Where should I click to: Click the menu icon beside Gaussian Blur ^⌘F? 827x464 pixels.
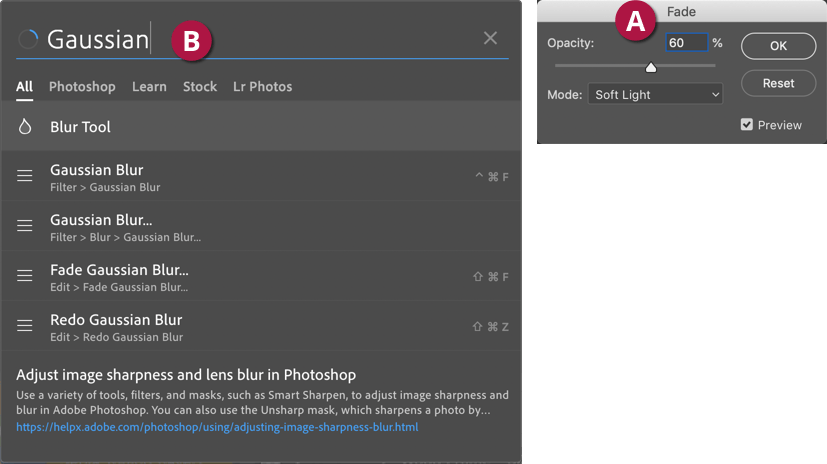(x=25, y=176)
